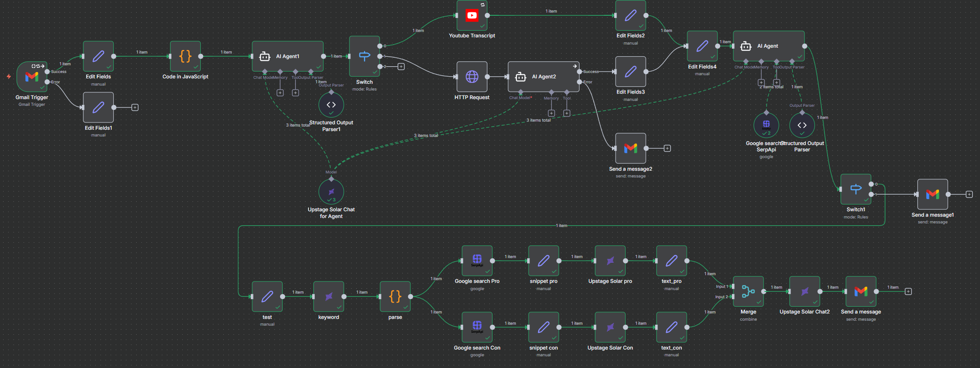980x368 pixels.
Task: Click plus after Send a message2
Action: (x=667, y=149)
